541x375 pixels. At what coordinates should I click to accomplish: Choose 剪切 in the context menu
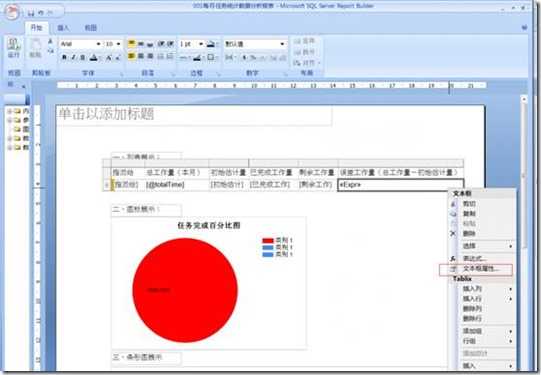(x=482, y=204)
